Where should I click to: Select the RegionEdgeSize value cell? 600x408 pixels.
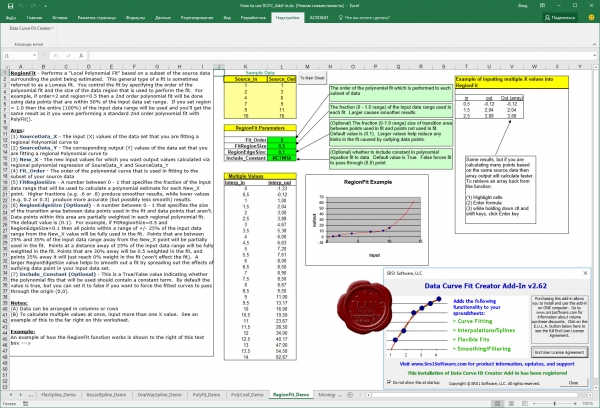pyautogui.click(x=282, y=152)
